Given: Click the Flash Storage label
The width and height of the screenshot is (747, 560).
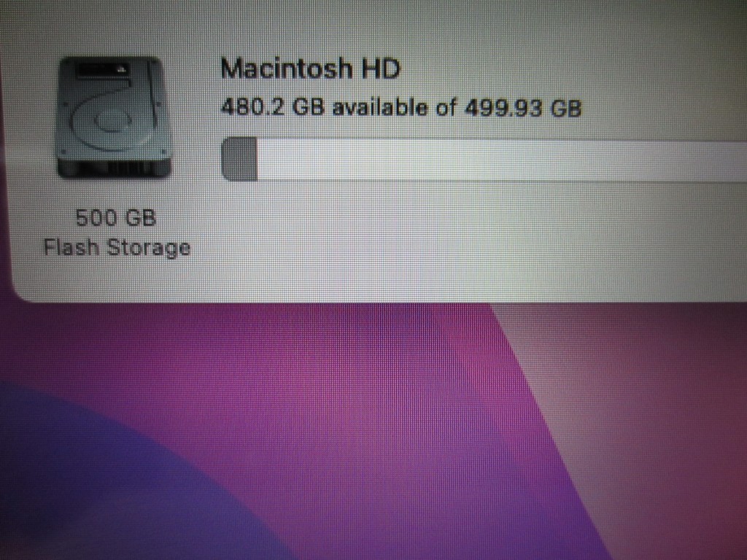Looking at the screenshot, I should click(x=117, y=248).
